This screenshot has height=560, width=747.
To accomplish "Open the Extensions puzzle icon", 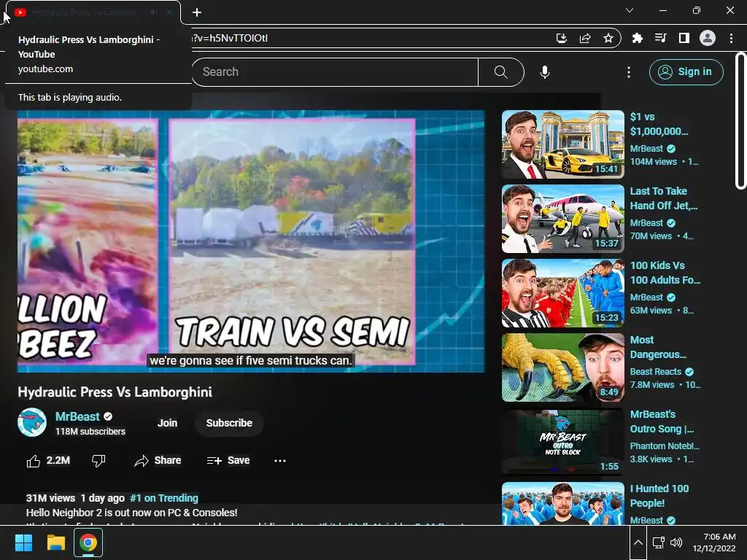I will (637, 38).
